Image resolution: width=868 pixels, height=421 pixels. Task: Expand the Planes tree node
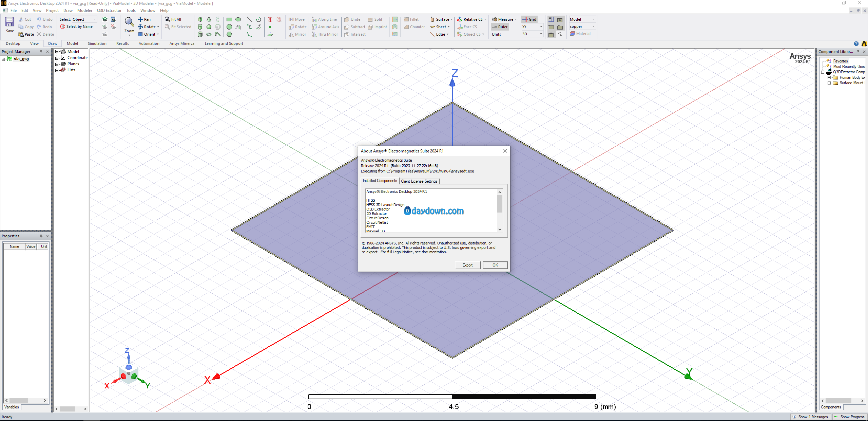point(57,64)
